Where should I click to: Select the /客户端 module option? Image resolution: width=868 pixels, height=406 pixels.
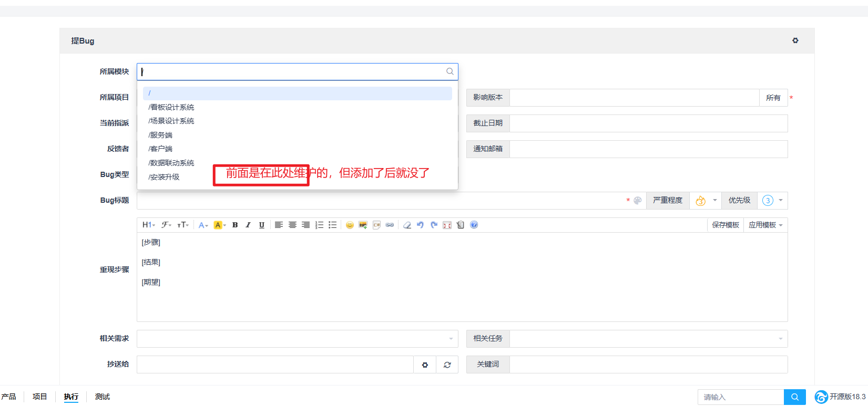298,149
